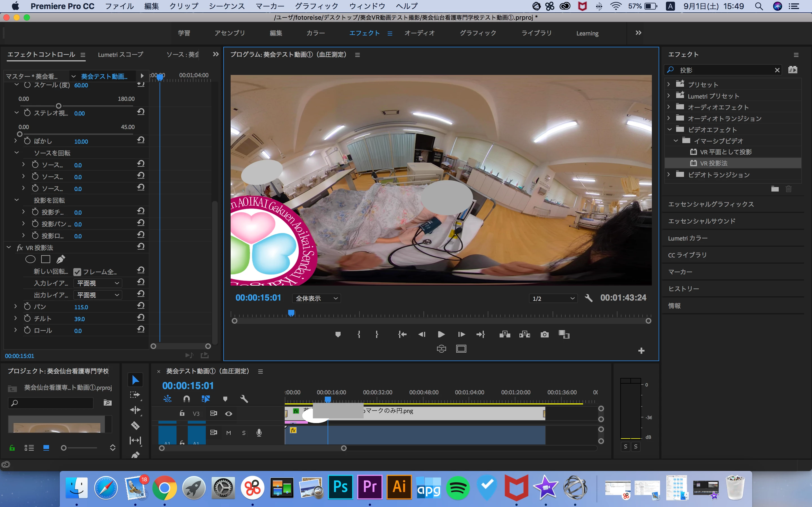This screenshot has width=812, height=507.
Task: Click the Lift button in the program monitor
Action: pyautogui.click(x=505, y=334)
